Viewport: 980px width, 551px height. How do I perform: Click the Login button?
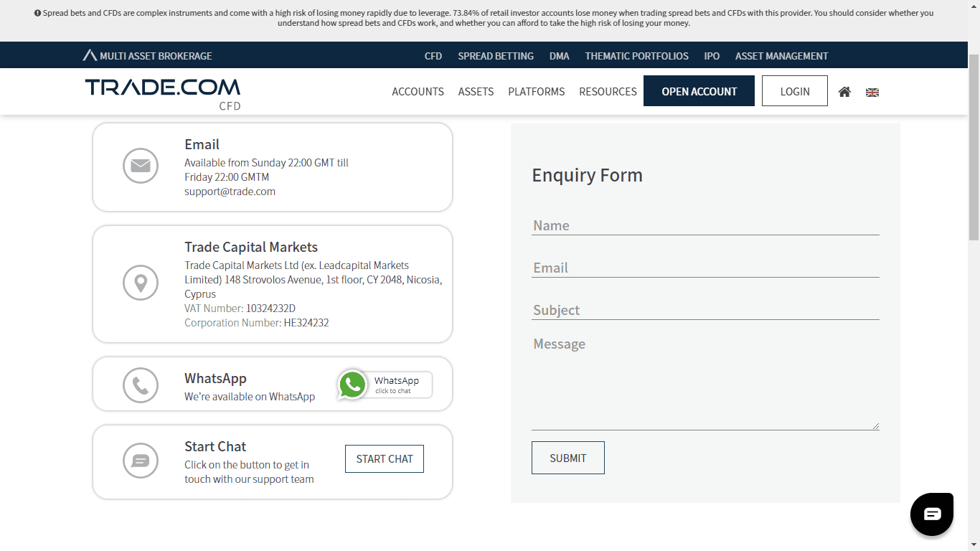pyautogui.click(x=795, y=91)
